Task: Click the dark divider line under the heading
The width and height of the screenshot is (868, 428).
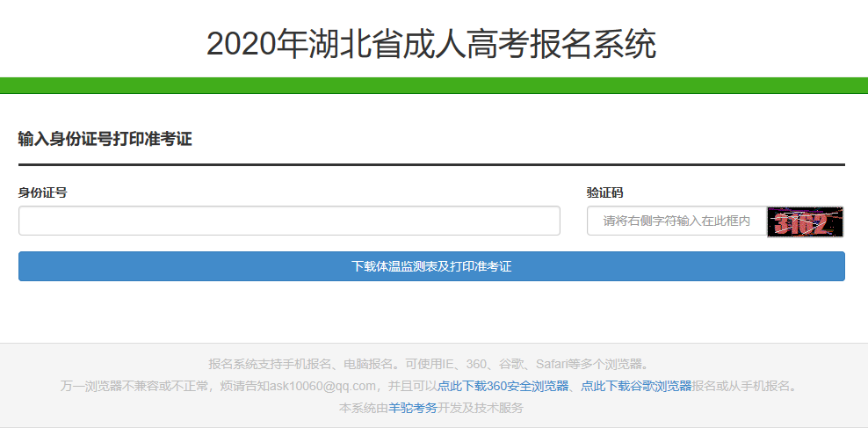Action: pos(431,164)
